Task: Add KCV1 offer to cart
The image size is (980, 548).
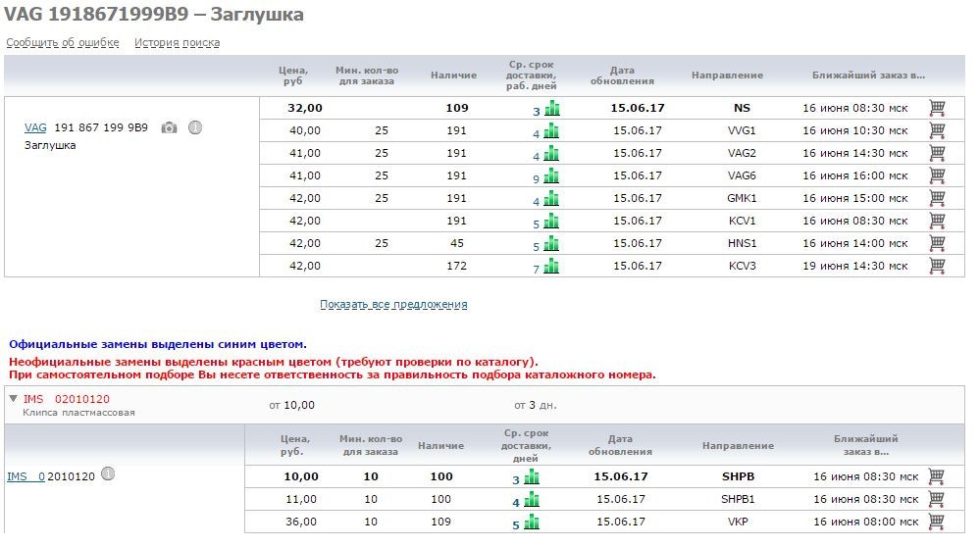Action: tap(936, 221)
